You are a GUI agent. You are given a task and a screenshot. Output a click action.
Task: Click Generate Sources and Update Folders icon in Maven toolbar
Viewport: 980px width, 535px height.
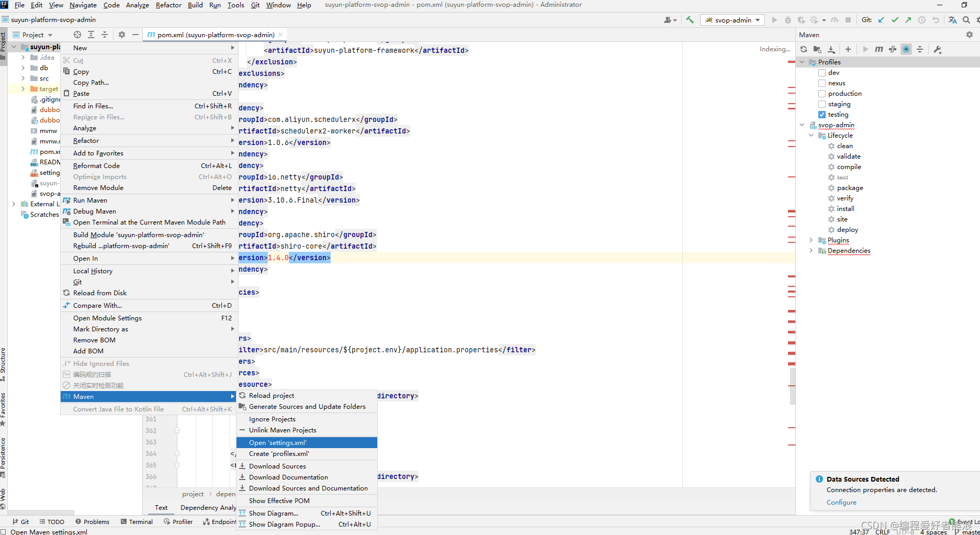pos(817,49)
